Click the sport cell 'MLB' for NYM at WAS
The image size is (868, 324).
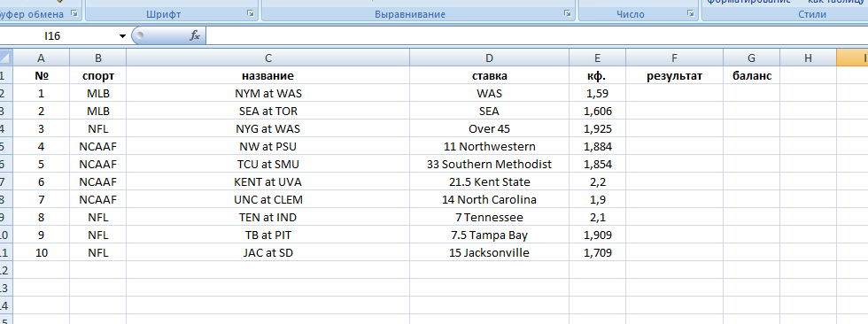tap(98, 94)
